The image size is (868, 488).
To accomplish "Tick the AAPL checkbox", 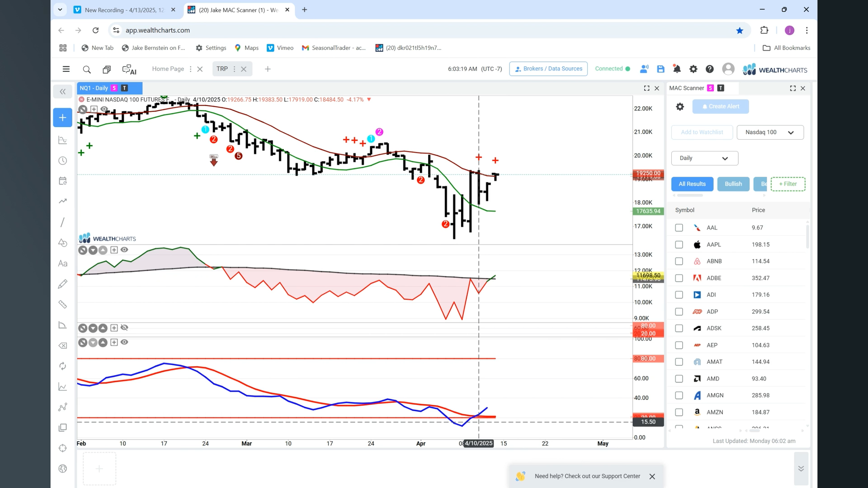I will tap(679, 244).
